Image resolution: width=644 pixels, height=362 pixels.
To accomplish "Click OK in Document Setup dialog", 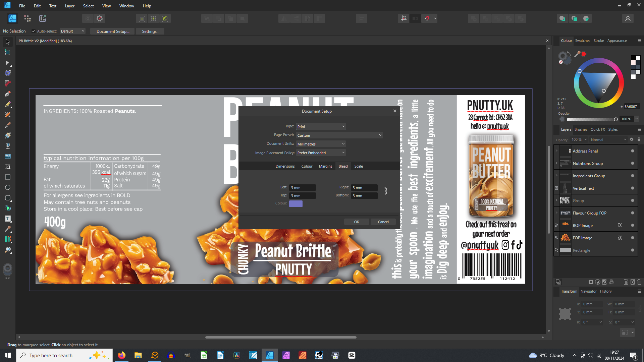I will point(357,222).
